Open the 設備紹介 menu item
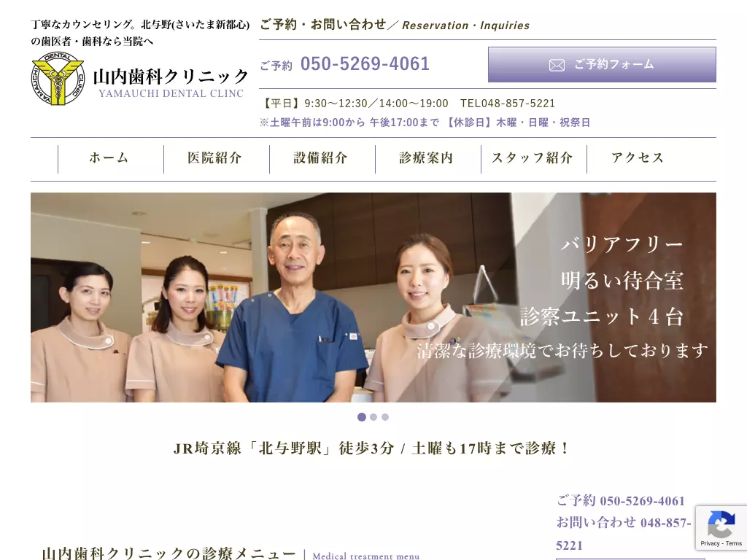 click(321, 158)
